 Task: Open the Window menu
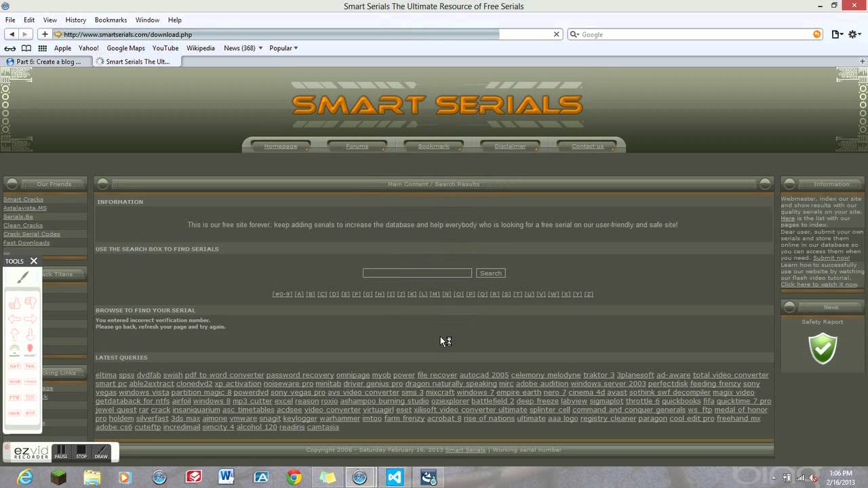pos(147,20)
